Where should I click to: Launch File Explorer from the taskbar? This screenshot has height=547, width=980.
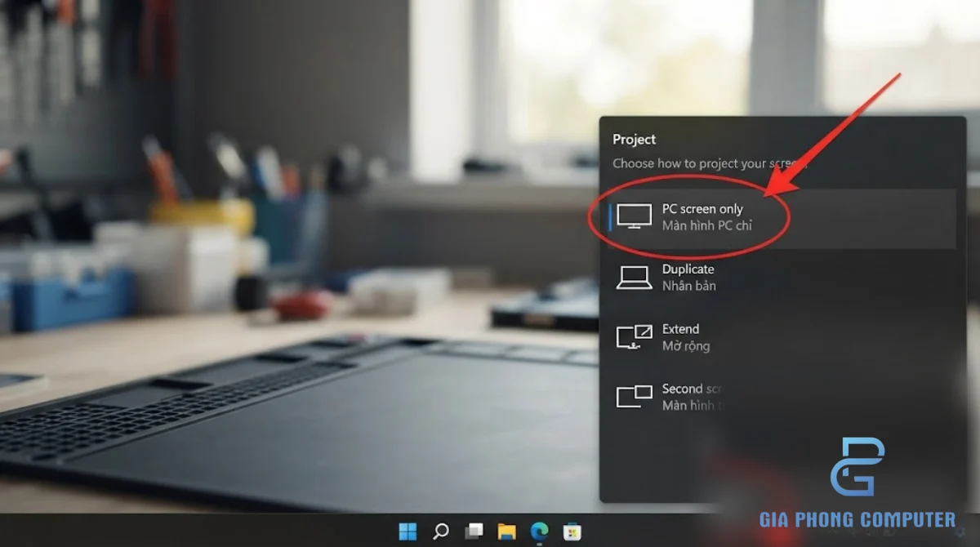point(507,531)
